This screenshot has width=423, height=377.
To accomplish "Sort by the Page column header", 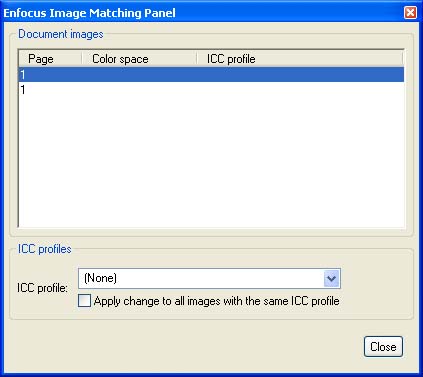I will [50, 59].
